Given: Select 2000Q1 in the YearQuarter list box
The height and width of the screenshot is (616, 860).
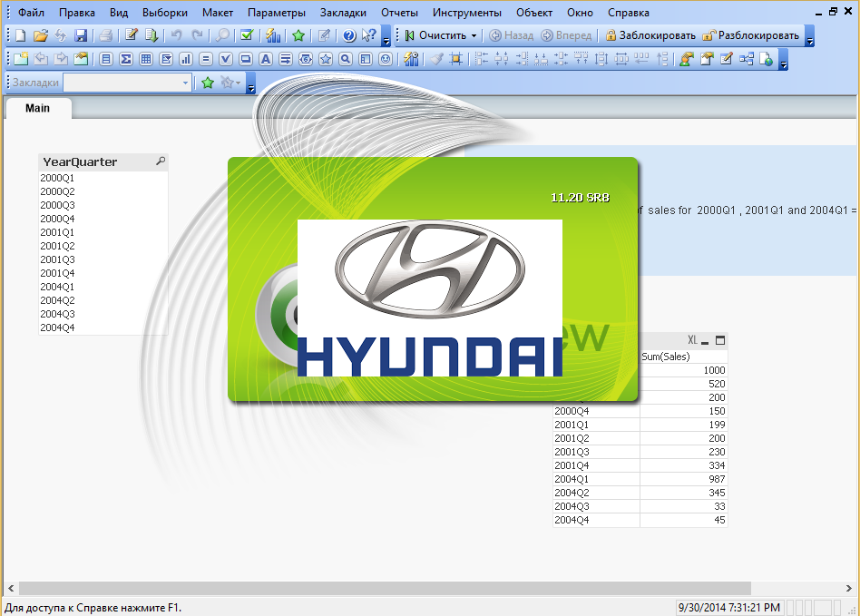Looking at the screenshot, I should [103, 178].
